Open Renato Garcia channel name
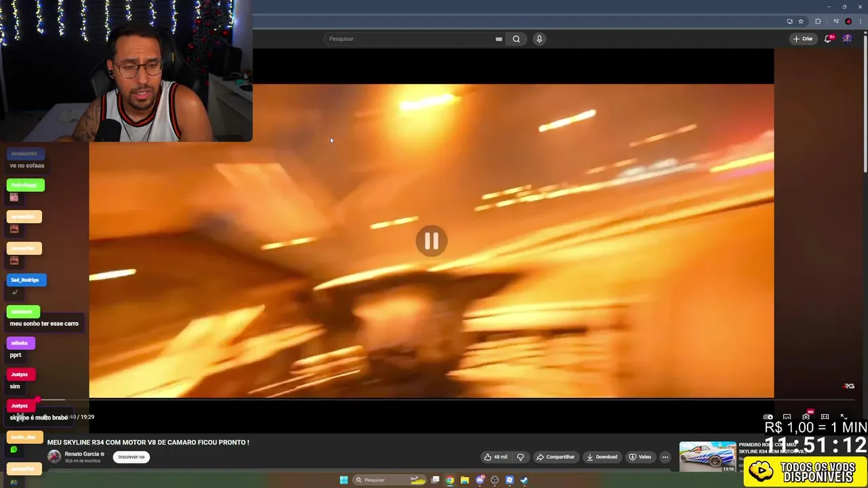 pyautogui.click(x=82, y=454)
